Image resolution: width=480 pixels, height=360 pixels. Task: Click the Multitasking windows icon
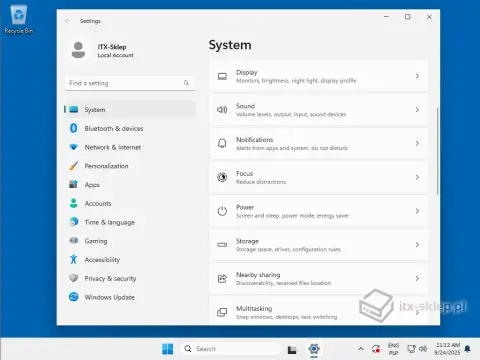pos(222,312)
